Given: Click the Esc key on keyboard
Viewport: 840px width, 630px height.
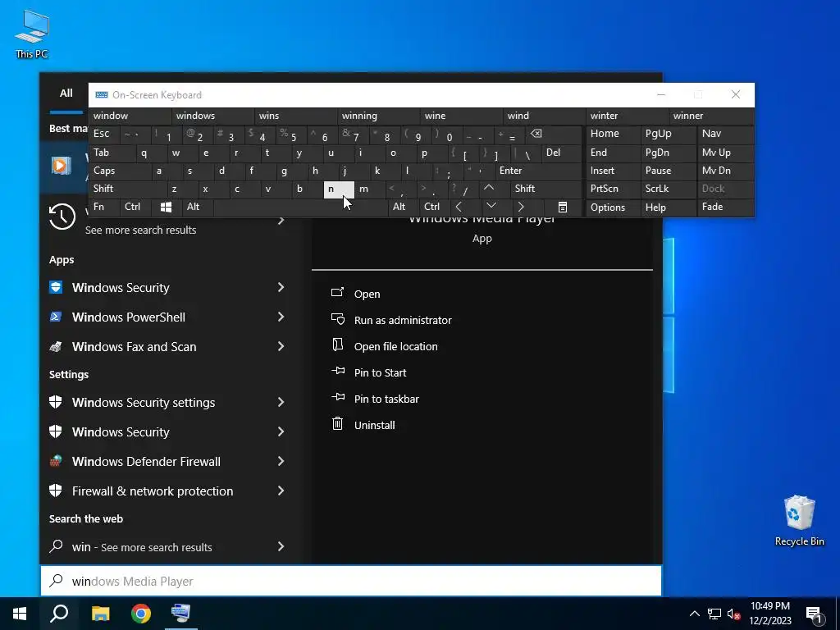Looking at the screenshot, I should coord(105,134).
